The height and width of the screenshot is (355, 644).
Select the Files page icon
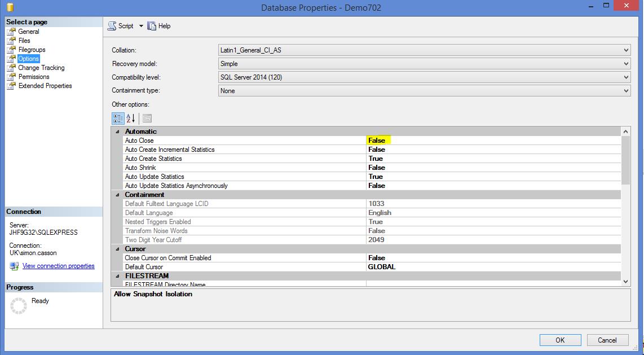[x=10, y=41]
